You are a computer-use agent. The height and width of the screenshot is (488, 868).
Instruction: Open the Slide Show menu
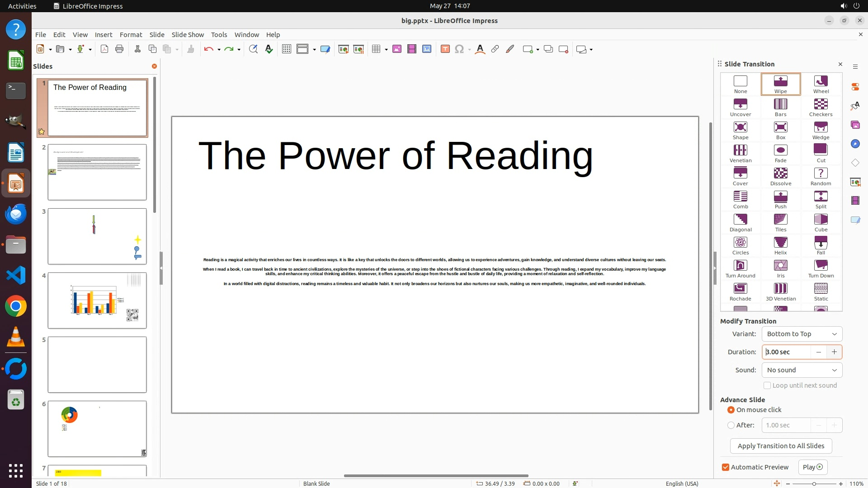pos(188,35)
